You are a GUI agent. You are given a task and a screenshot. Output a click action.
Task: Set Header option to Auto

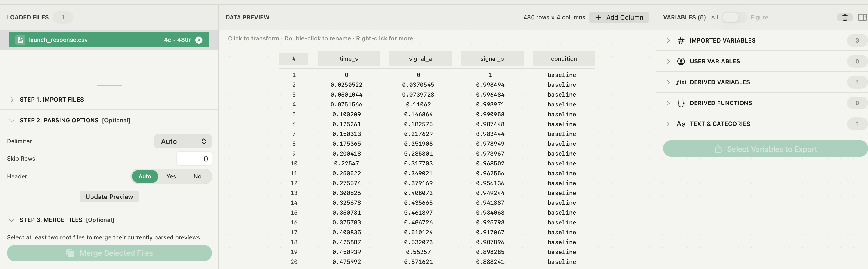(145, 176)
